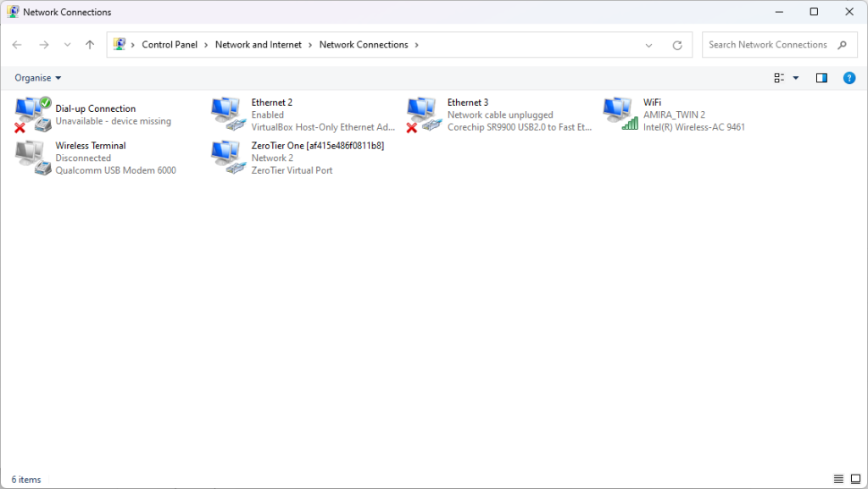Toggle the preview pane button
868x489 pixels.
coord(821,78)
